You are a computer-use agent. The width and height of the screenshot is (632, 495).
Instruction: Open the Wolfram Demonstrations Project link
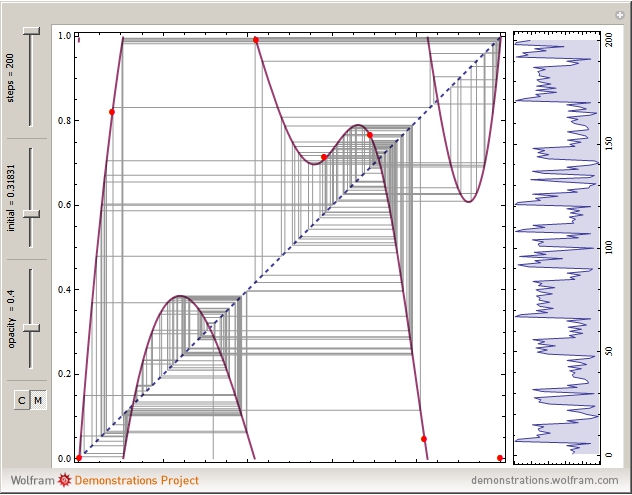[x=105, y=480]
